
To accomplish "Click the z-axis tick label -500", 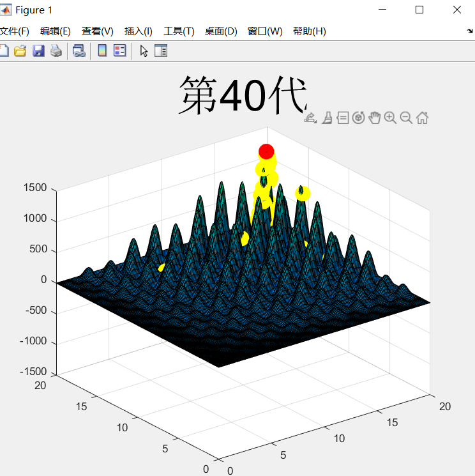I will point(36,311).
